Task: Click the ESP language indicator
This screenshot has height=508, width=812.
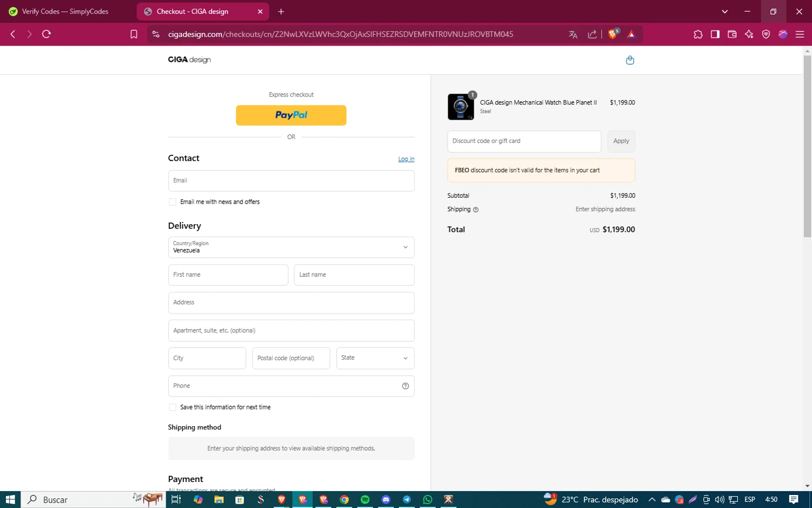Action: click(750, 499)
